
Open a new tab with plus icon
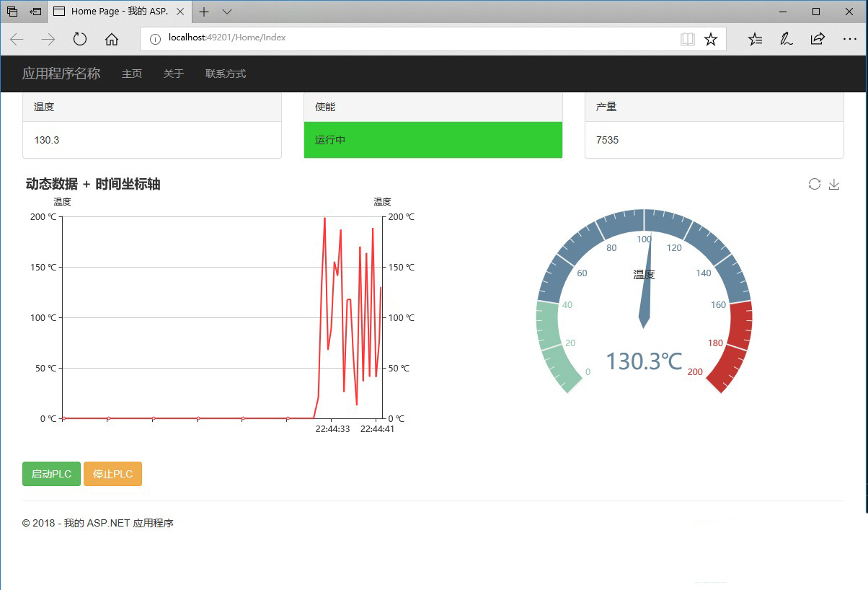[204, 12]
